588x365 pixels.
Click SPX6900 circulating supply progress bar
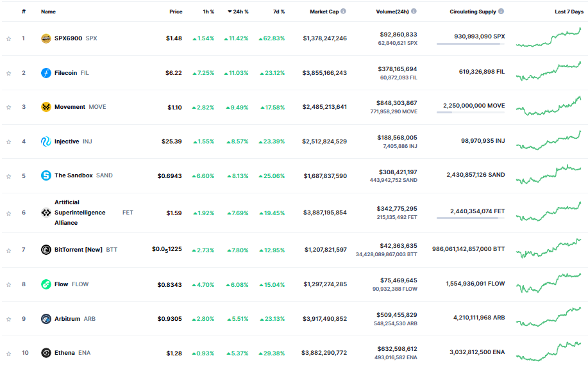pyautogui.click(x=471, y=44)
